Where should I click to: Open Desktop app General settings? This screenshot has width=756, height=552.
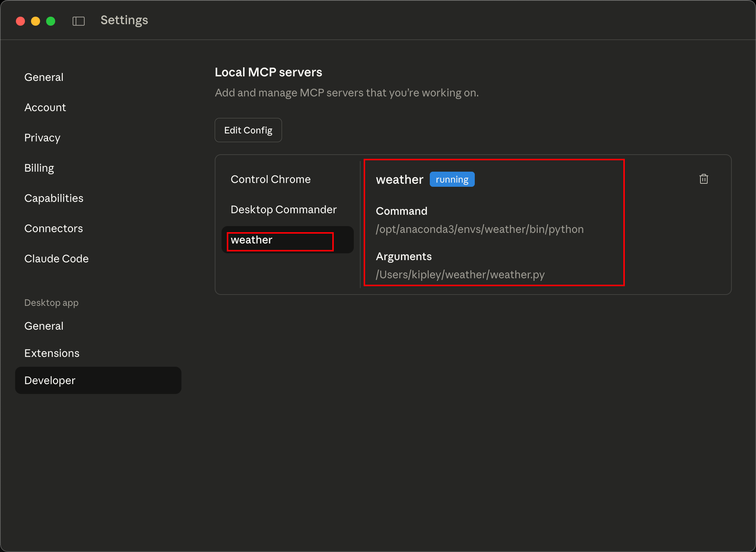click(44, 326)
